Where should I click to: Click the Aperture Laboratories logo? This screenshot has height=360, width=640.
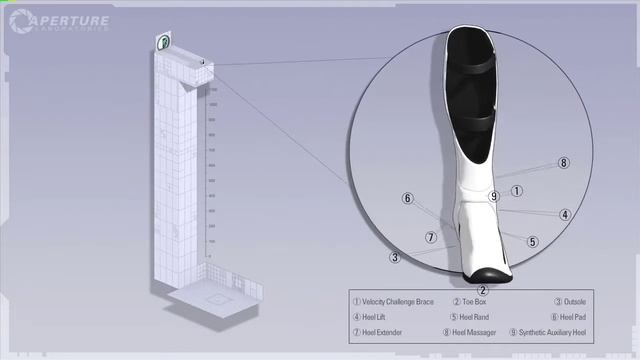[59, 21]
